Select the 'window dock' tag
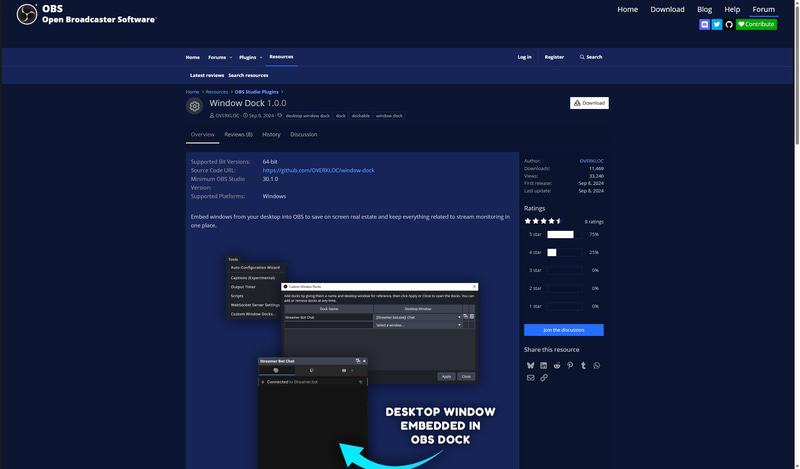800x469 pixels. (389, 116)
